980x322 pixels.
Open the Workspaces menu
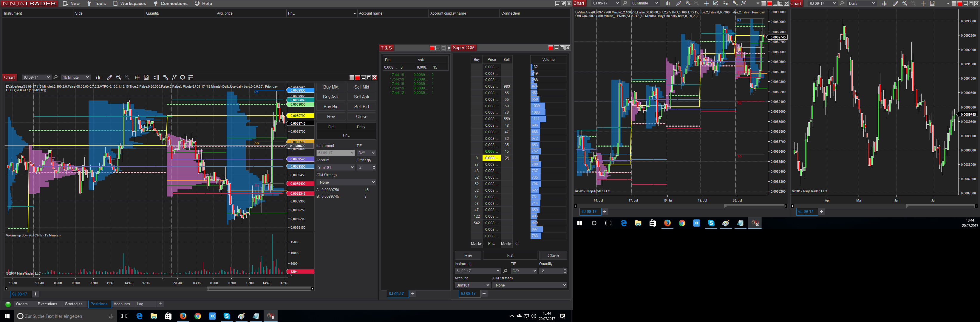click(130, 3)
